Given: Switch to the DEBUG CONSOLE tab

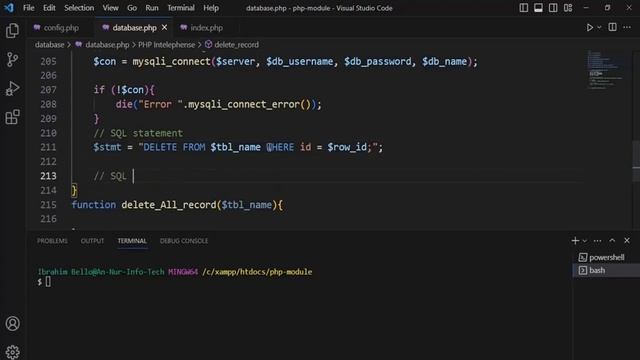Looking at the screenshot, I should point(184,241).
